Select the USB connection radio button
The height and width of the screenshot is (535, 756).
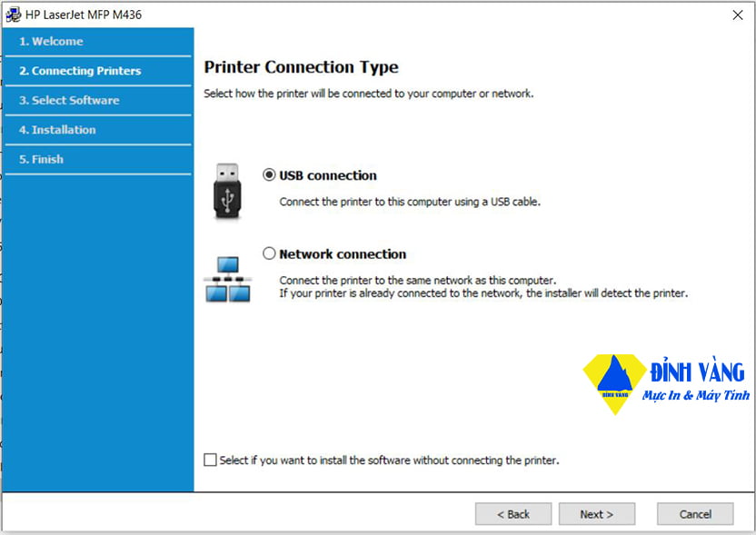[269, 174]
